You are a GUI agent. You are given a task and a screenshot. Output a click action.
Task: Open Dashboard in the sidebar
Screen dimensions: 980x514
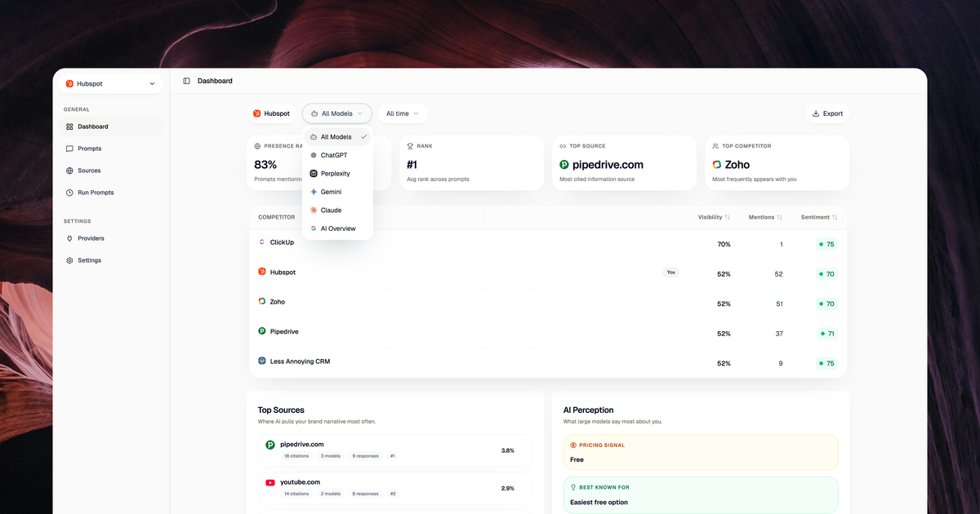(x=111, y=126)
